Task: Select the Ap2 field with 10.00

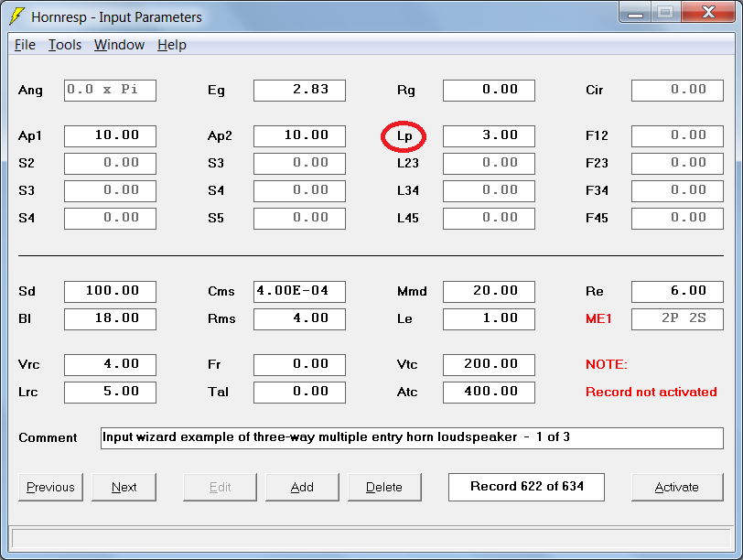Action: (x=299, y=136)
